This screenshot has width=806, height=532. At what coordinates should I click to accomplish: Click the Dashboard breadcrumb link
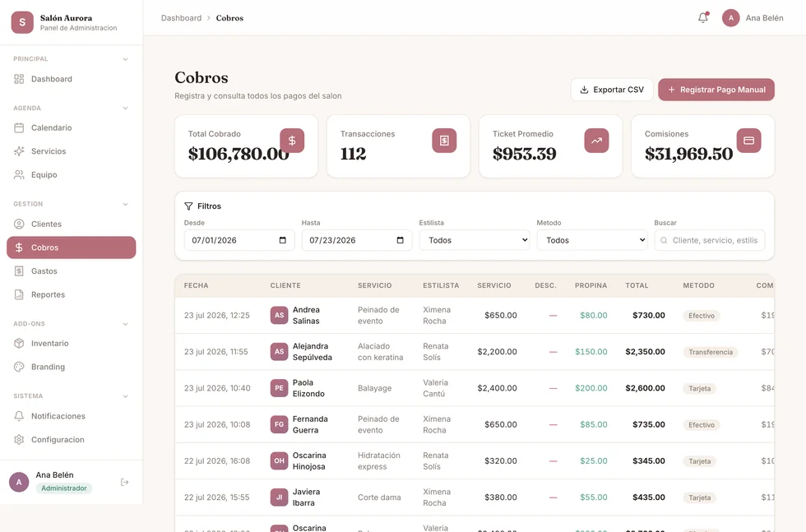[x=182, y=18]
